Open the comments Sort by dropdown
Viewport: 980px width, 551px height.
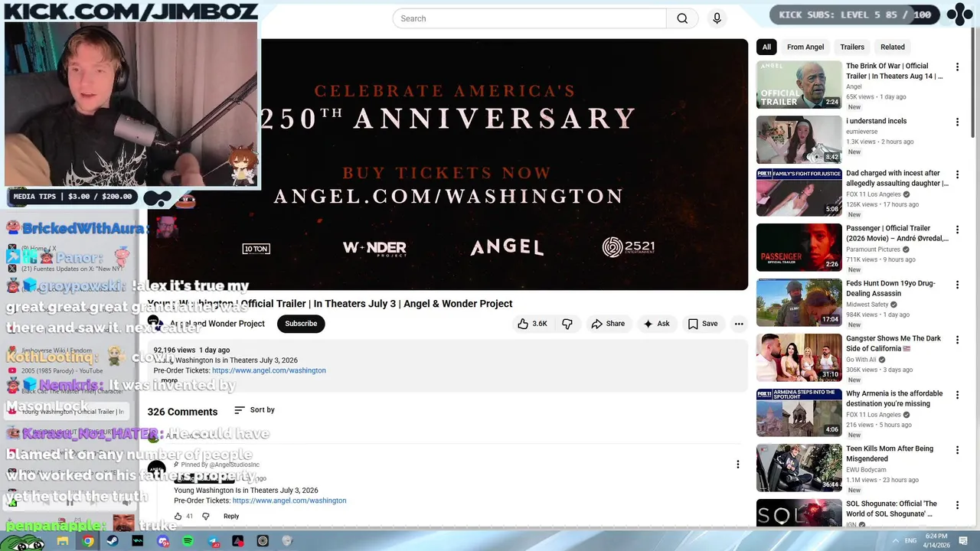pyautogui.click(x=254, y=410)
